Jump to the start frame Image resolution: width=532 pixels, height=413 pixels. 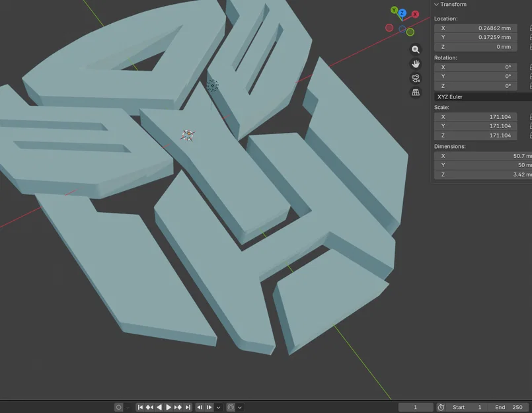(x=140, y=407)
